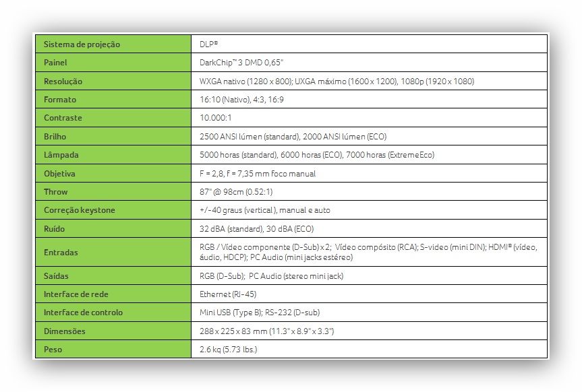This screenshot has height=392, width=582.
Task: Click 'RGB (D-Sub); PC Audio (stereo mini jack)' value
Action: [271, 276]
